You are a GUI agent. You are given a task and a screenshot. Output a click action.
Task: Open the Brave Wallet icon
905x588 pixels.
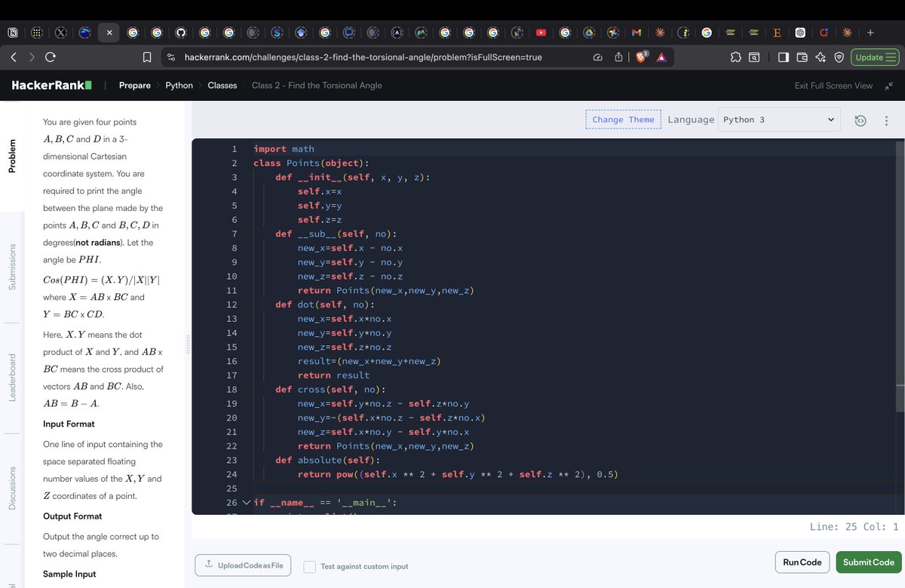(x=802, y=57)
